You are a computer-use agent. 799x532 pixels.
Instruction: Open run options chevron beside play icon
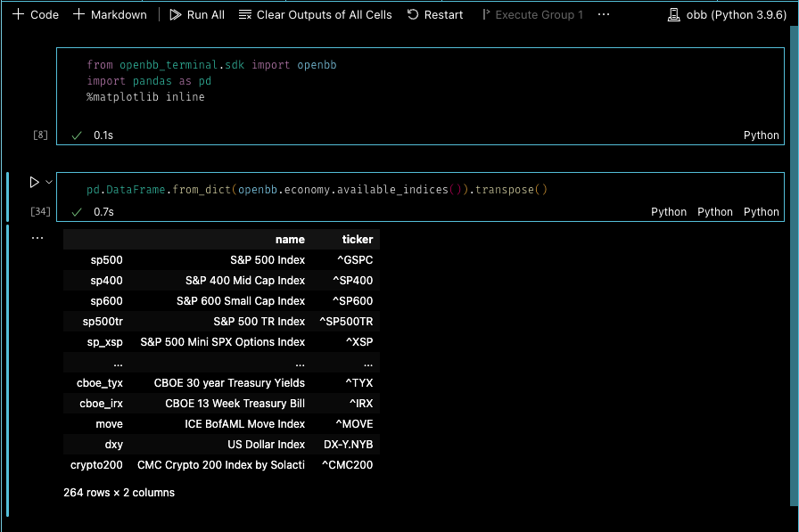click(49, 183)
